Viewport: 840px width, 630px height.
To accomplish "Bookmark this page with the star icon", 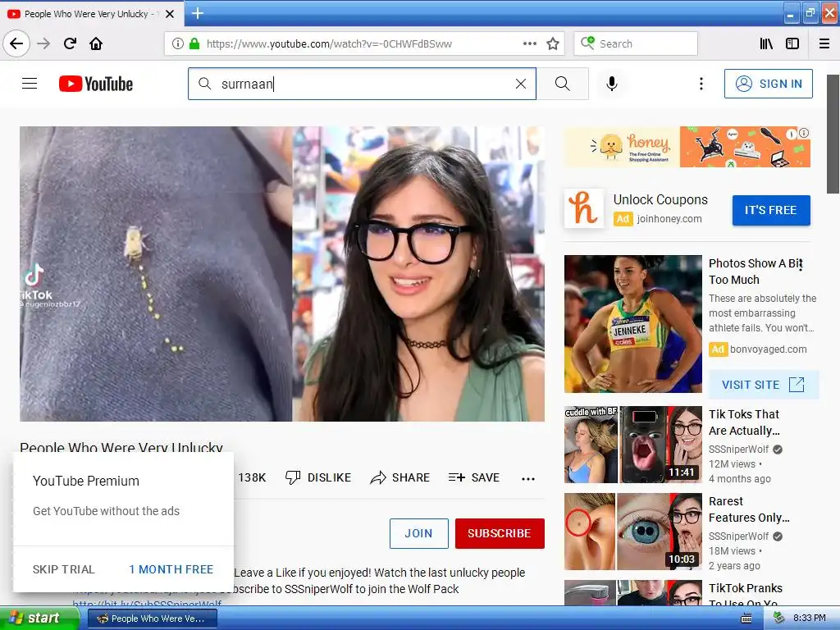I will click(553, 43).
